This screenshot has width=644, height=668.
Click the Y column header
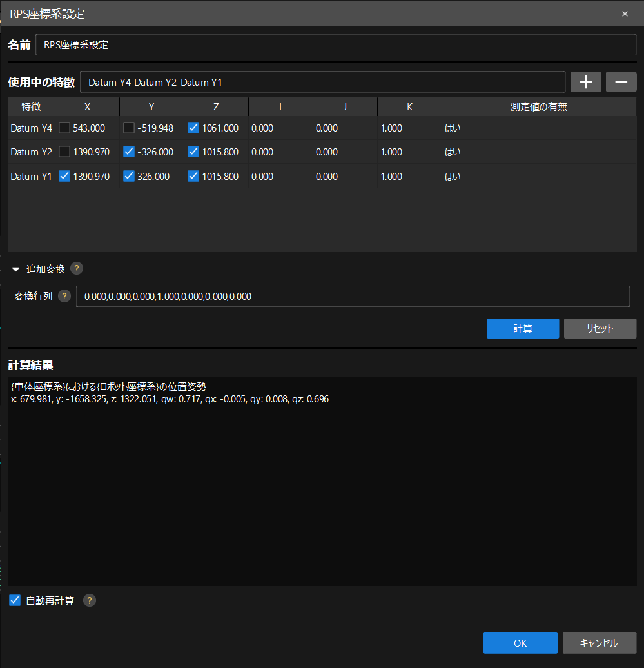(151, 106)
